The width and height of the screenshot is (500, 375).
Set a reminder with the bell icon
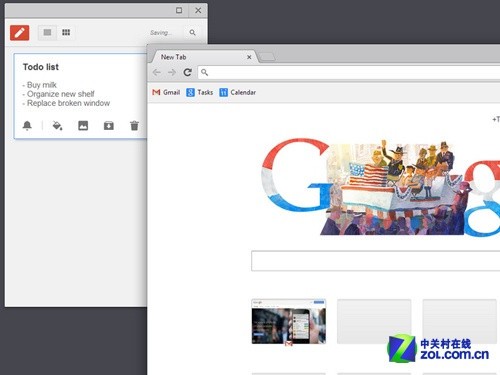click(27, 126)
